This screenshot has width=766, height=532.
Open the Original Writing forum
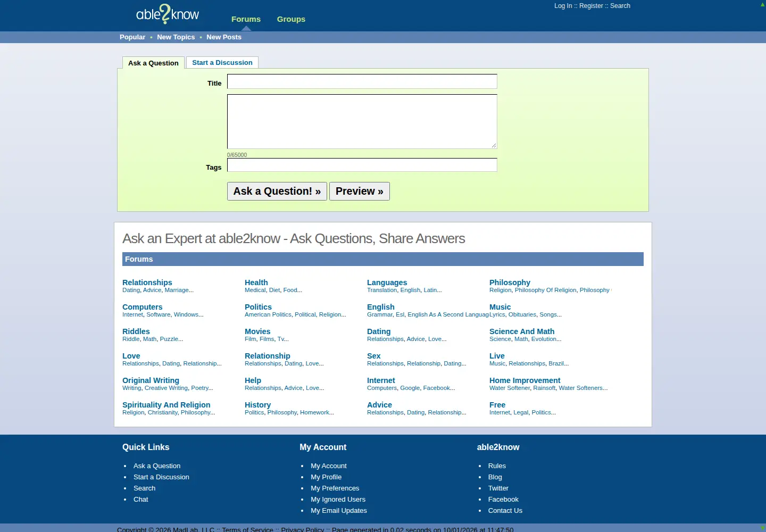click(151, 380)
